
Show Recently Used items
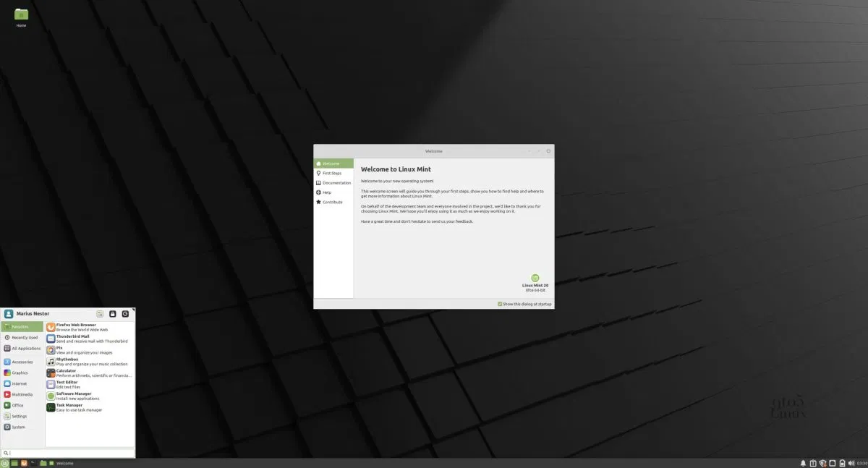pos(22,338)
